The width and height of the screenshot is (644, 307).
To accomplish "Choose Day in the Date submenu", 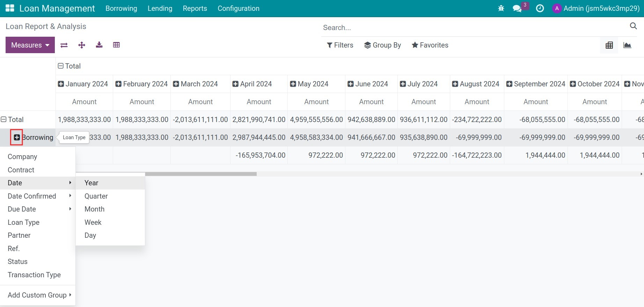I will pyautogui.click(x=110, y=235).
